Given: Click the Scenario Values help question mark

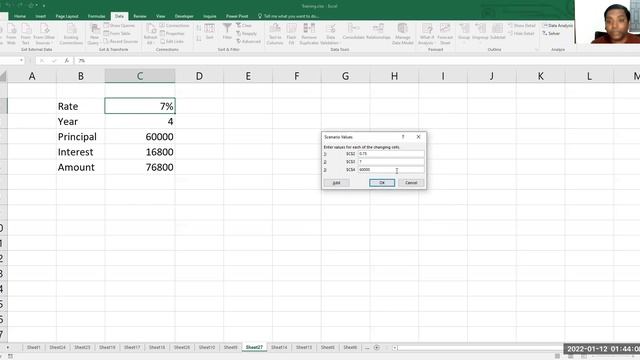Looking at the screenshot, I should pyautogui.click(x=403, y=137).
